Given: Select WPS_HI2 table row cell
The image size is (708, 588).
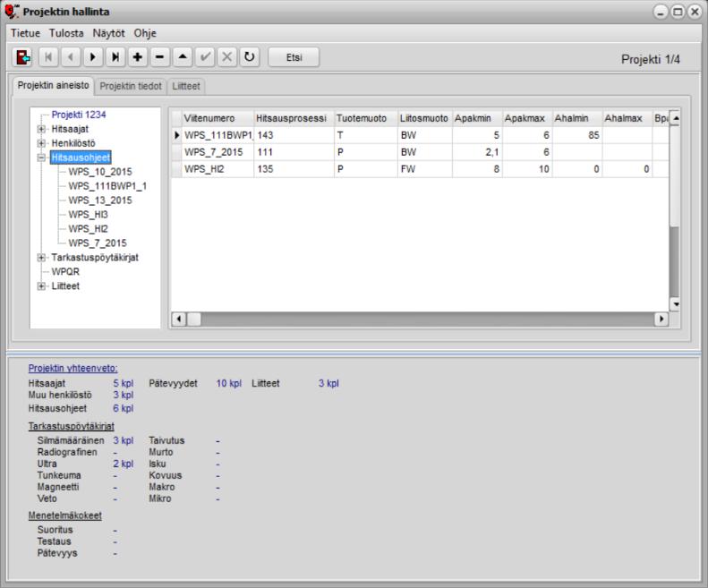Looking at the screenshot, I should coord(218,169).
